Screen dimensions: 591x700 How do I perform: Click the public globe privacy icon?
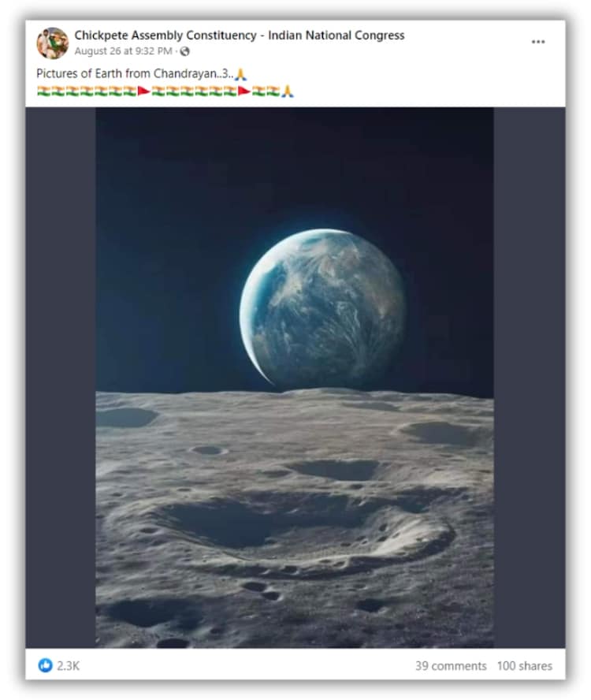185,51
